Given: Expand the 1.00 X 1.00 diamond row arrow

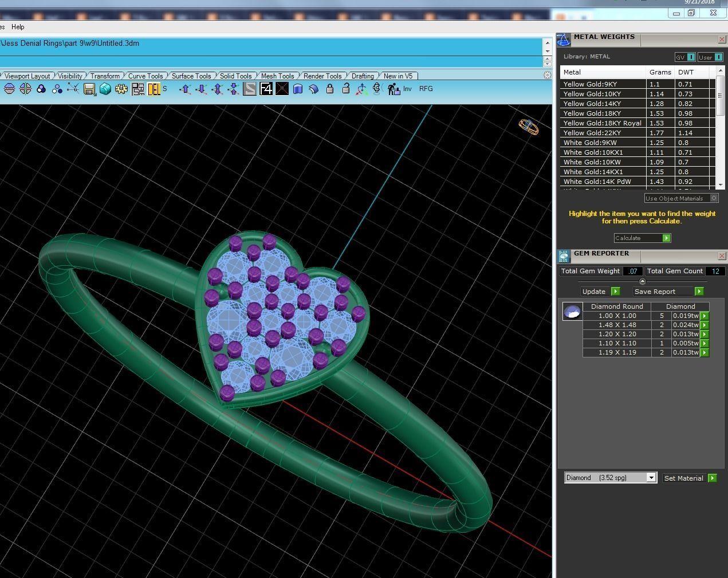Looking at the screenshot, I should pos(705,316).
